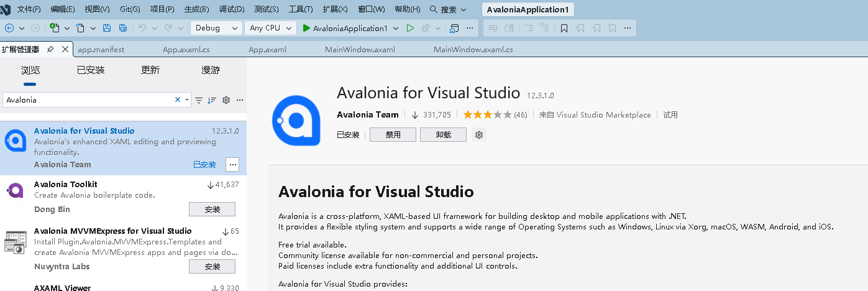
Task: Switch to the MainWindow.axaml tab
Action: pyautogui.click(x=360, y=49)
